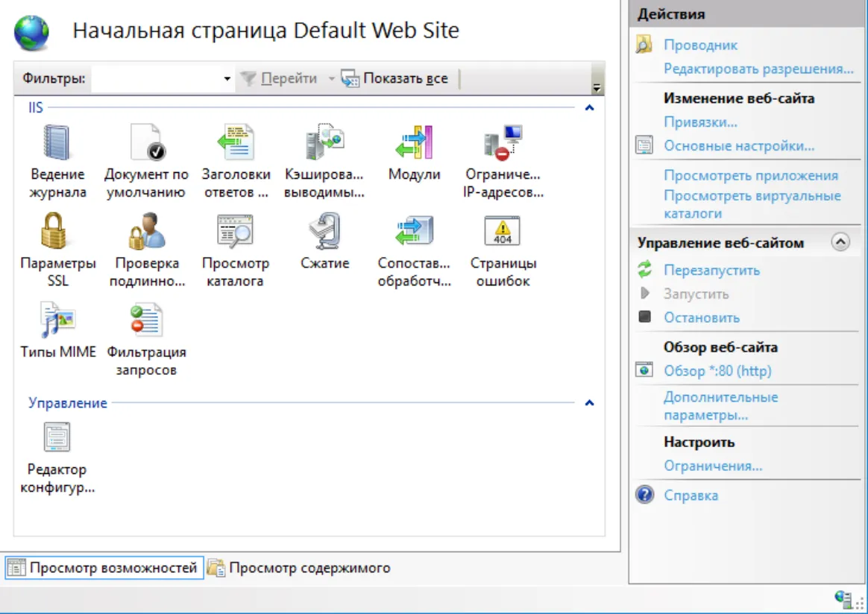The height and width of the screenshot is (614, 868).
Task: Click Показать все toolbar button
Action: (x=394, y=78)
